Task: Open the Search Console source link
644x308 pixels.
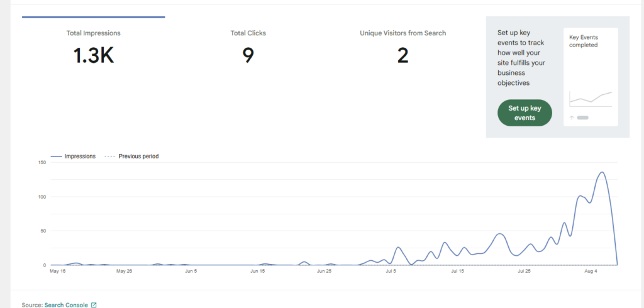Action: tap(66, 305)
